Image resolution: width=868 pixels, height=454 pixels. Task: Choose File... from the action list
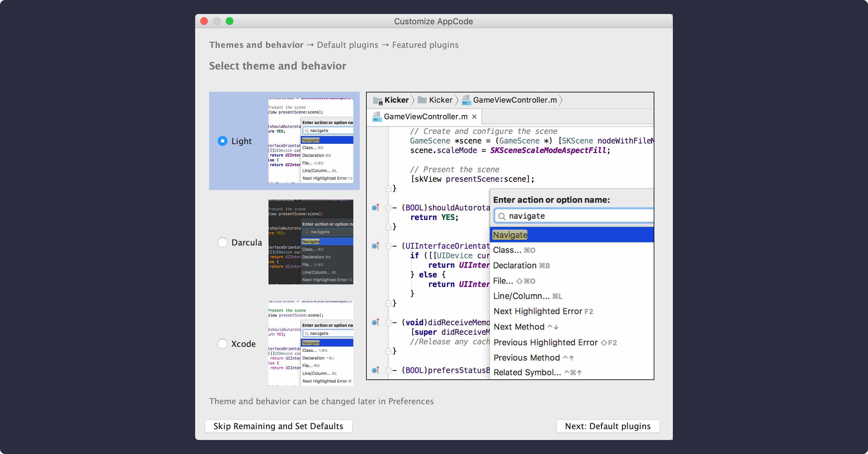[x=572, y=281]
